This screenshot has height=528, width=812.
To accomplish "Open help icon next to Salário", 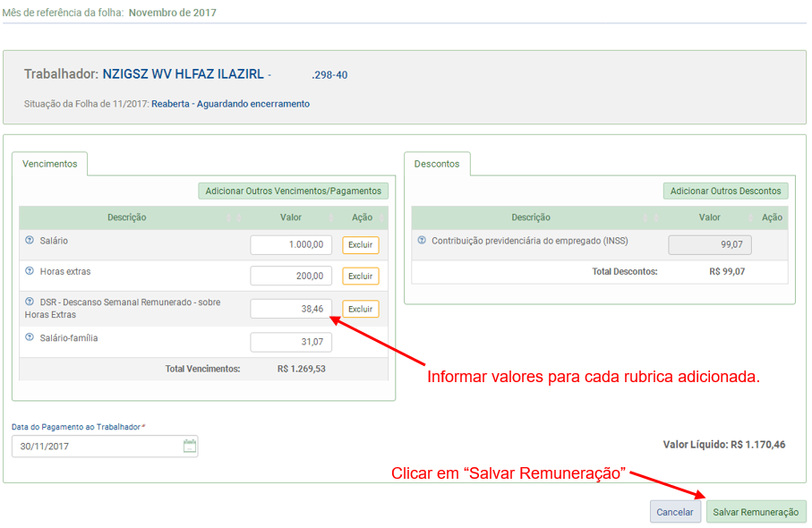I will (30, 240).
